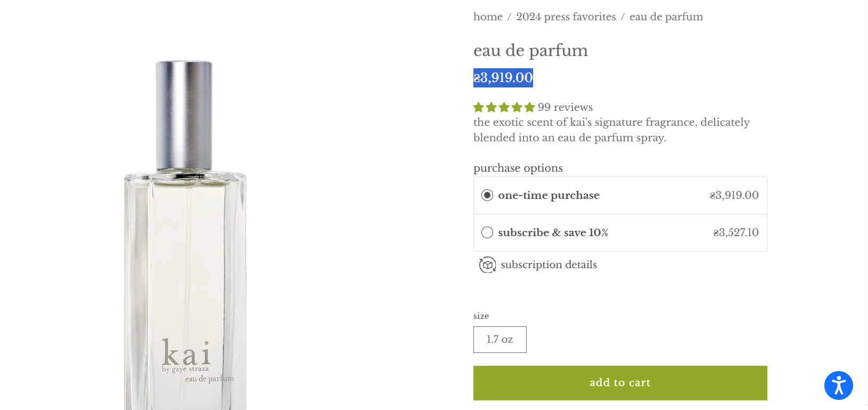Click the product description paragraph

611,130
